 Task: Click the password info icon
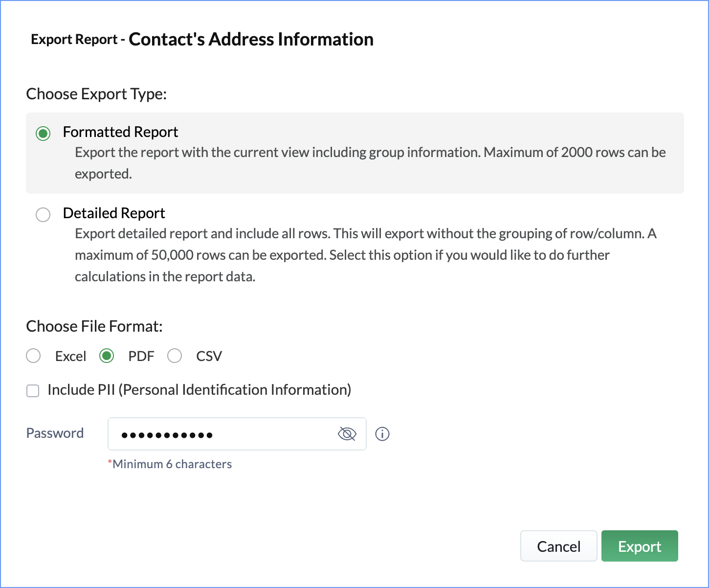pyautogui.click(x=382, y=434)
